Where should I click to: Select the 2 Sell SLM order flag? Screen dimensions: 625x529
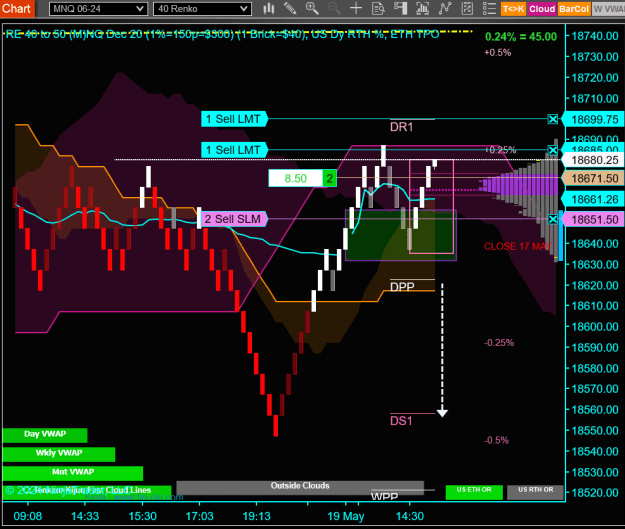234,219
